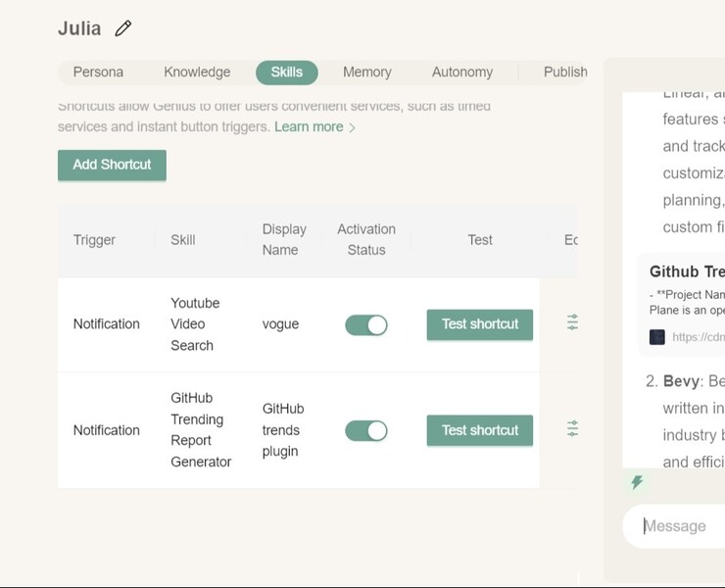Turn off the GitHub trends plugin activation toggle
This screenshot has height=588, width=725.
366,430
